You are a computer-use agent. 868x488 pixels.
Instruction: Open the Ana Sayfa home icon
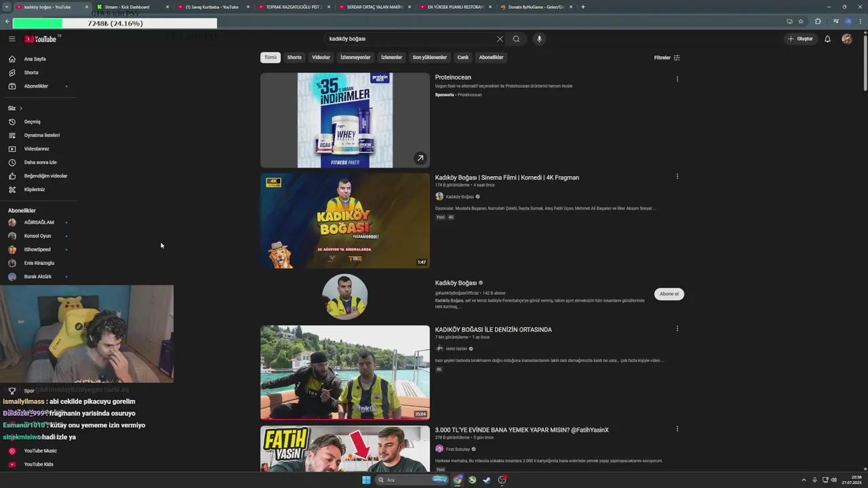click(12, 59)
